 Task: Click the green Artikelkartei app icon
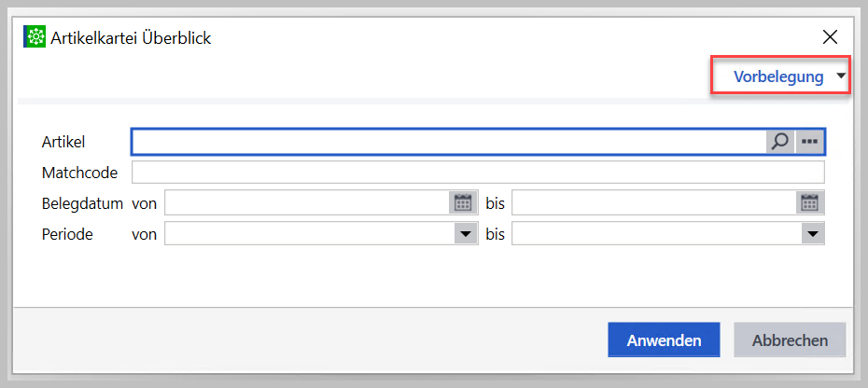click(x=35, y=37)
